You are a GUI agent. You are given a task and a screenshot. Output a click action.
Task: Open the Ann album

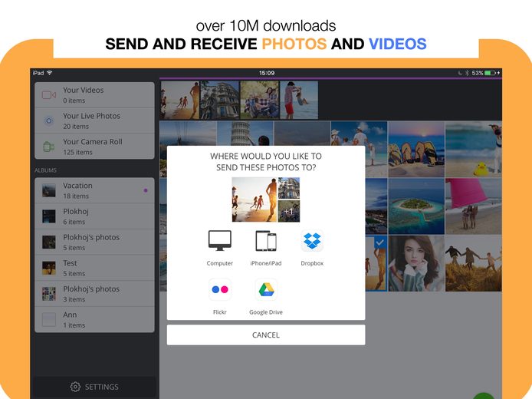[94, 319]
